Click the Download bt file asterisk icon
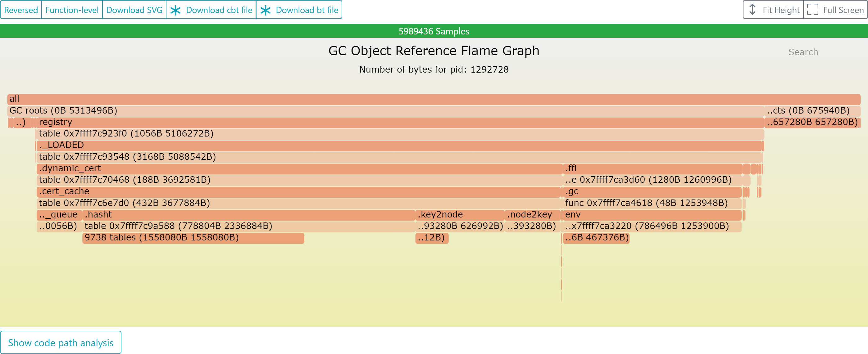 point(266,10)
